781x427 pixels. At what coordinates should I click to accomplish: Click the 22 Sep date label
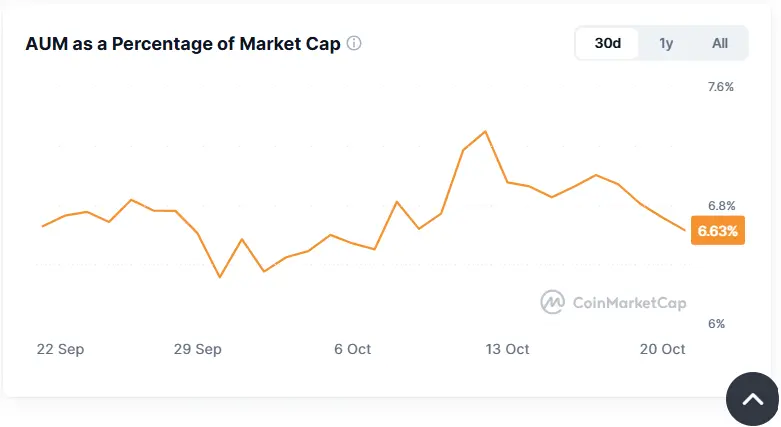[60, 349]
